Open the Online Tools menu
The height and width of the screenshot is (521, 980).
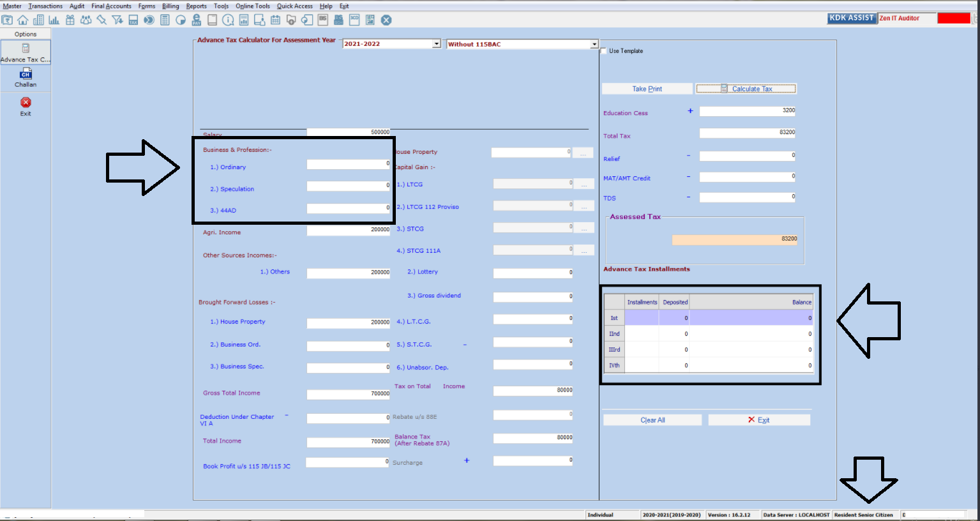253,6
